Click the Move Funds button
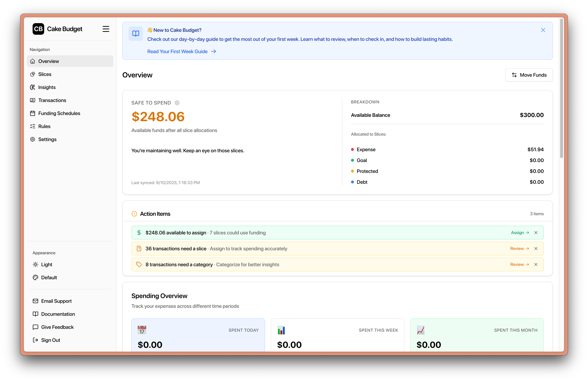Screen dimensions: 588x382 click(x=529, y=75)
